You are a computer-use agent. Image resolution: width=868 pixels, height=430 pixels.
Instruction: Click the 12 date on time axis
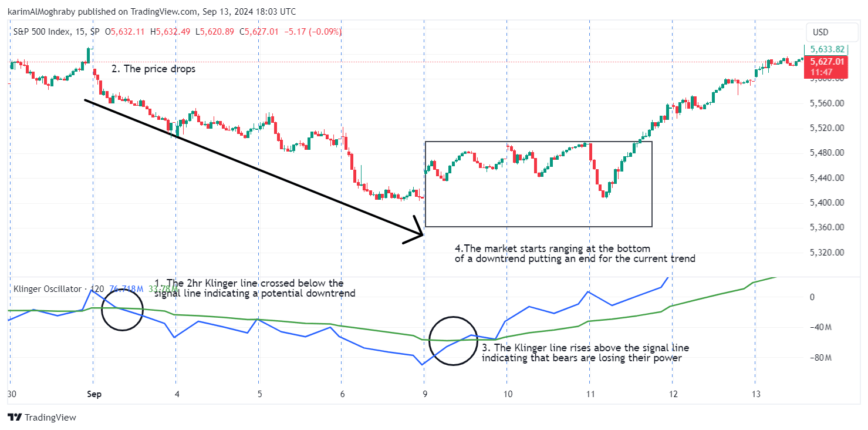coord(673,394)
